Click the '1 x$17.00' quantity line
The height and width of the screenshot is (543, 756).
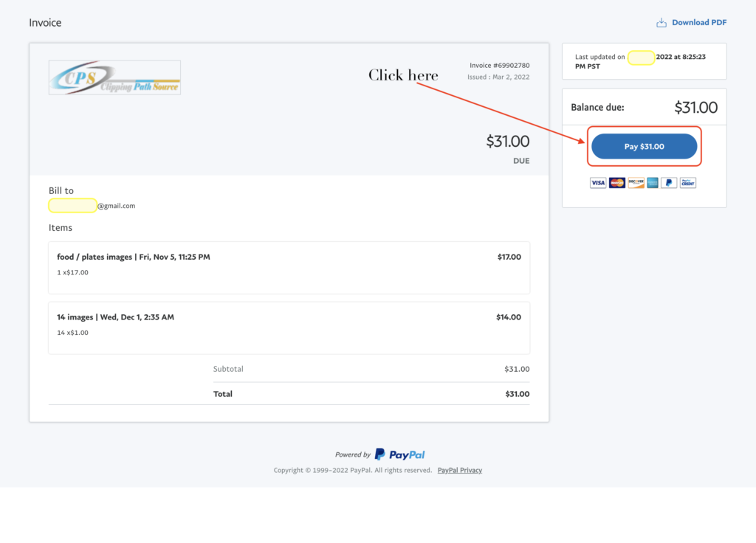[73, 272]
